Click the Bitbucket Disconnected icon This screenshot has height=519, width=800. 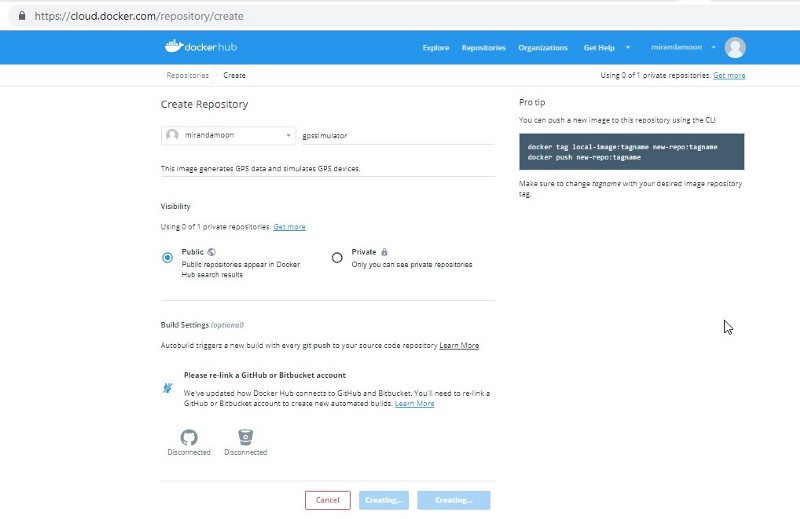click(x=245, y=437)
